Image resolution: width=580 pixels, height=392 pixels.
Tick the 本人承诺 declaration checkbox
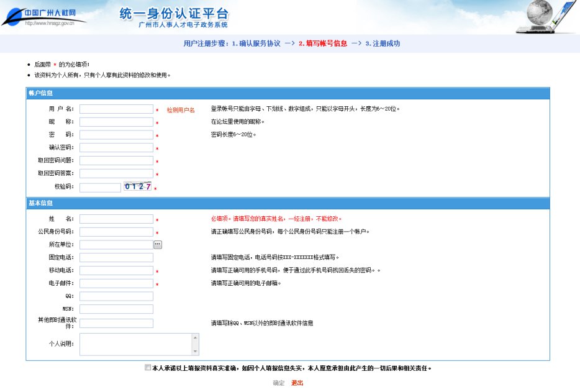(x=147, y=367)
